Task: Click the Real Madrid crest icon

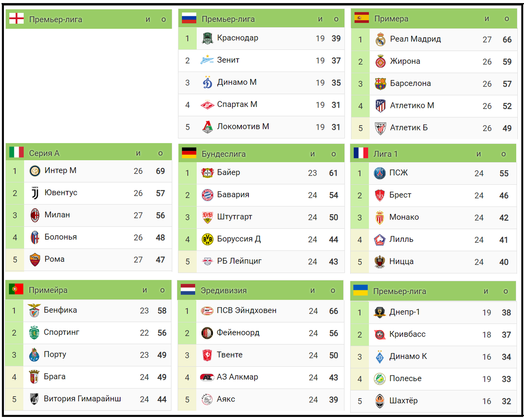Action: pyautogui.click(x=381, y=39)
